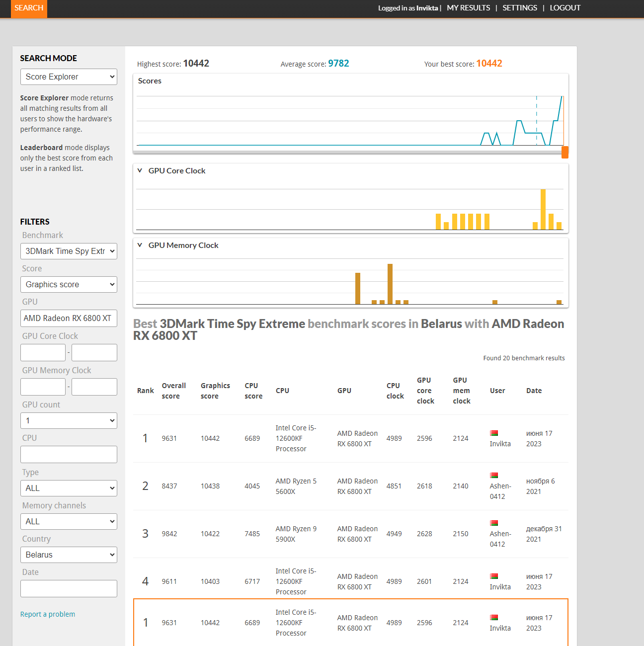Collapse the GPU Core Clock chart

coord(140,170)
